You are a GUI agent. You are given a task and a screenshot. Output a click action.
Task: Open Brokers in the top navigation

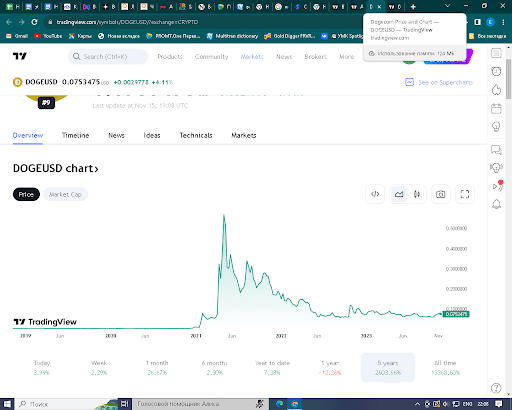316,57
